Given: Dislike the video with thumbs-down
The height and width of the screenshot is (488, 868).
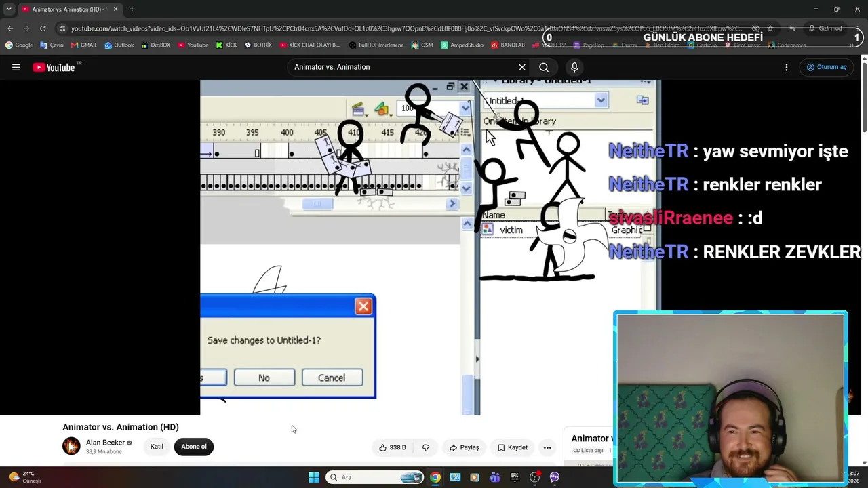Looking at the screenshot, I should (426, 447).
